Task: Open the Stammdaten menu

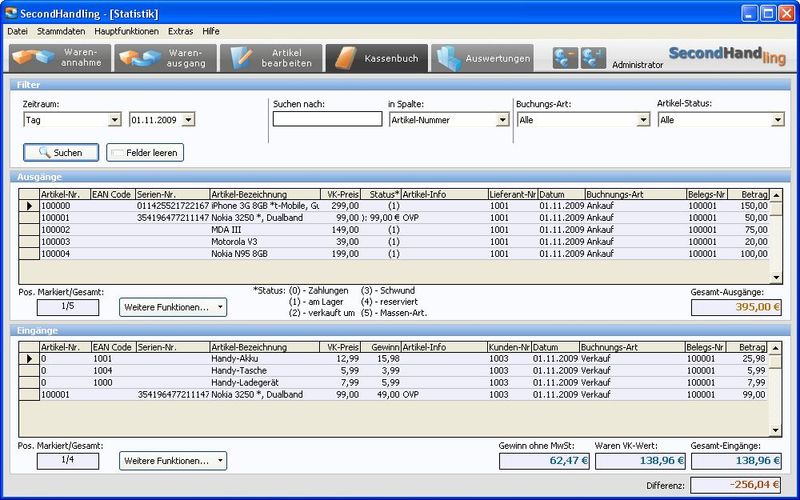Action: pyautogui.click(x=61, y=31)
